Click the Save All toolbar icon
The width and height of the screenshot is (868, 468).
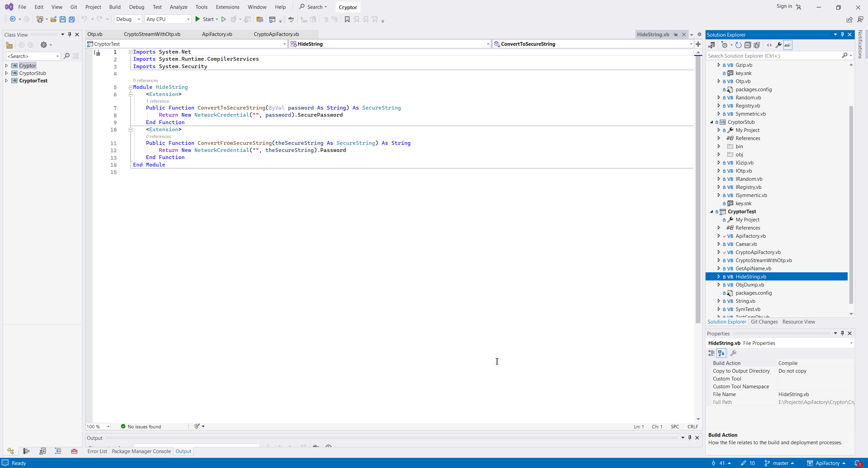(72, 19)
